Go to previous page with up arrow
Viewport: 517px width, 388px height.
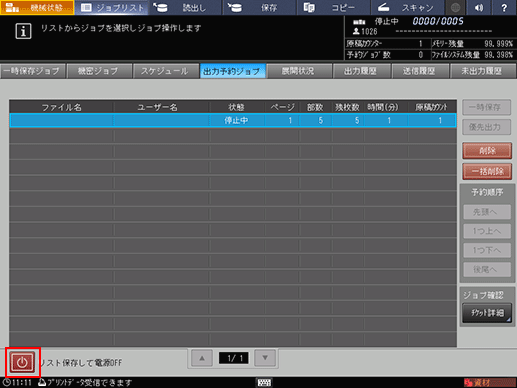(202, 358)
